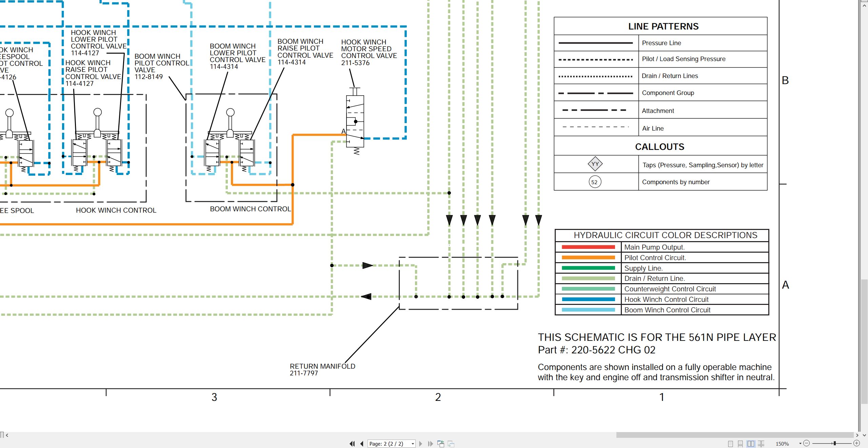This screenshot has width=868, height=448.
Task: Click BOOM WINCH LOWER PILOT CONTROL VALVE label
Action: tap(237, 56)
